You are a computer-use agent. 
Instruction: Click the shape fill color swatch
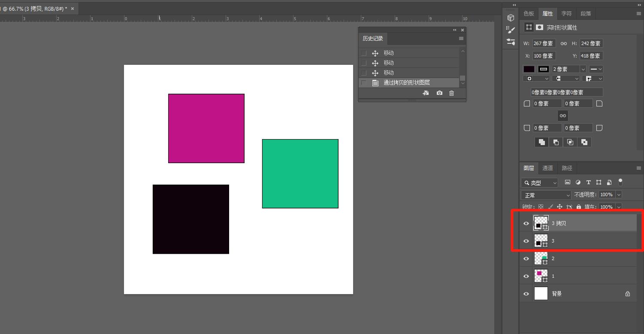pyautogui.click(x=529, y=69)
